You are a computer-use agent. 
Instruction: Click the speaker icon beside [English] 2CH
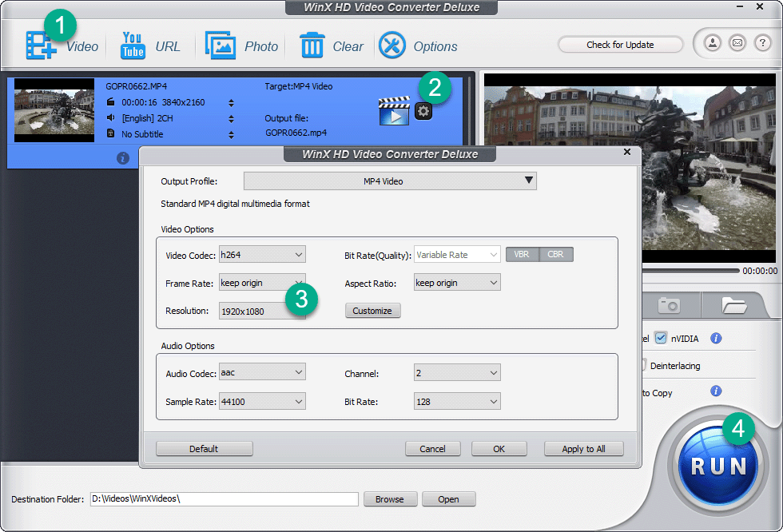click(x=111, y=117)
